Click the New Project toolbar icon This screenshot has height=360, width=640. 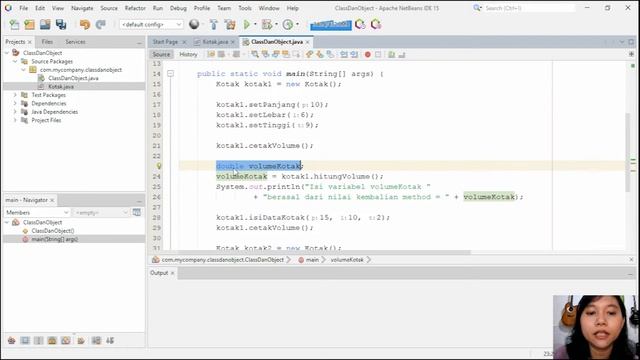pos(29,24)
